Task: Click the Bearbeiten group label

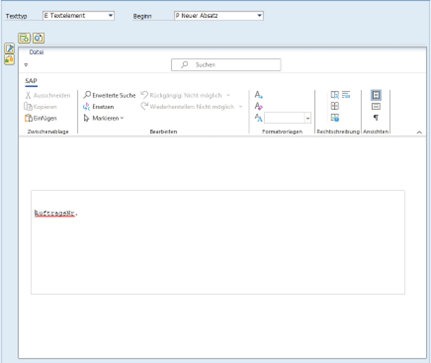Action: click(163, 132)
